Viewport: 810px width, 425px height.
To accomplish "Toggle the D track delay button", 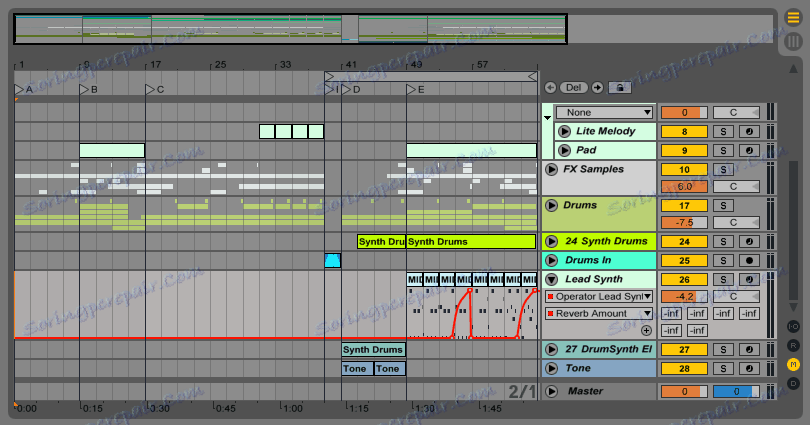I will (x=793, y=383).
